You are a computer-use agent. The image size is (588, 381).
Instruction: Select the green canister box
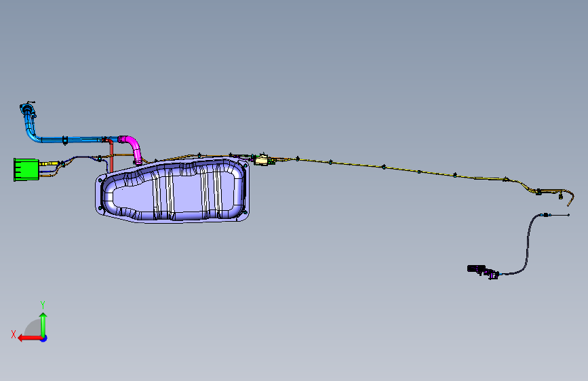click(x=26, y=169)
